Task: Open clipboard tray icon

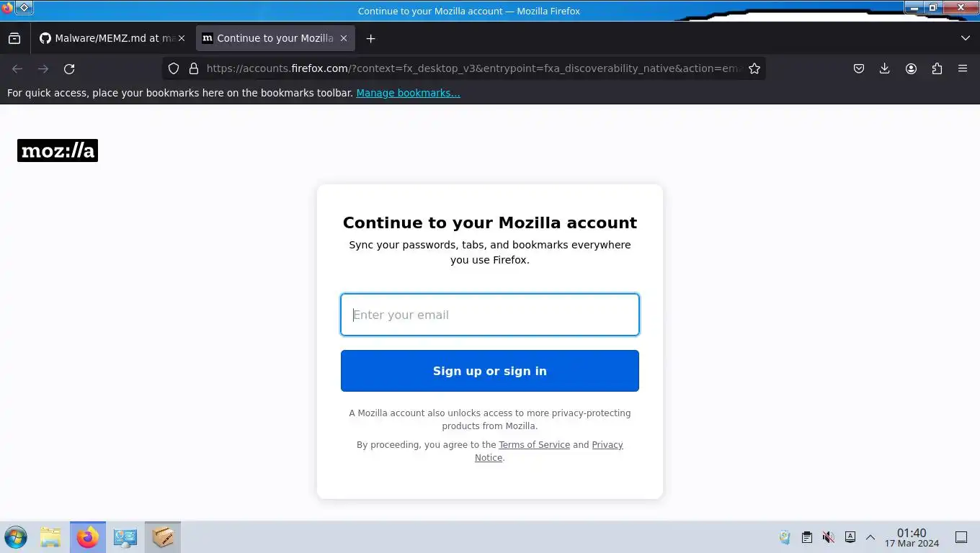Action: click(x=807, y=537)
